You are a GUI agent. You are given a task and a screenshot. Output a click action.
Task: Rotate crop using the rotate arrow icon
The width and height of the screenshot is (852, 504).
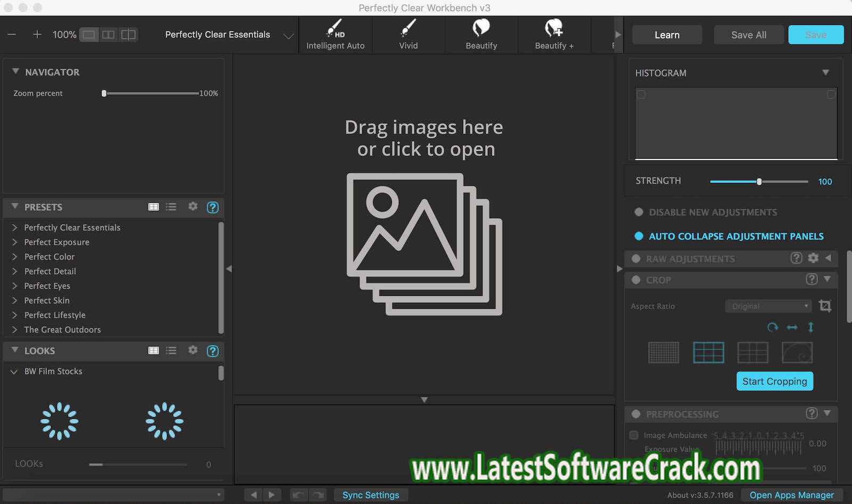772,327
